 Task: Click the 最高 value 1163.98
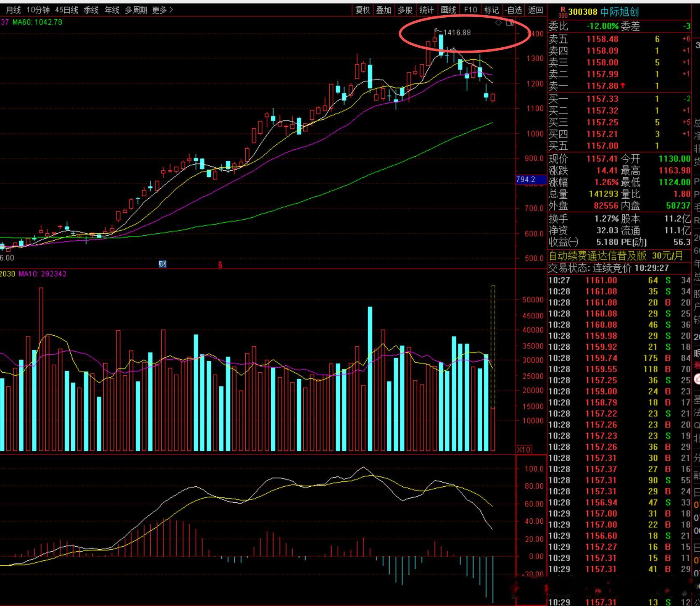674,170
